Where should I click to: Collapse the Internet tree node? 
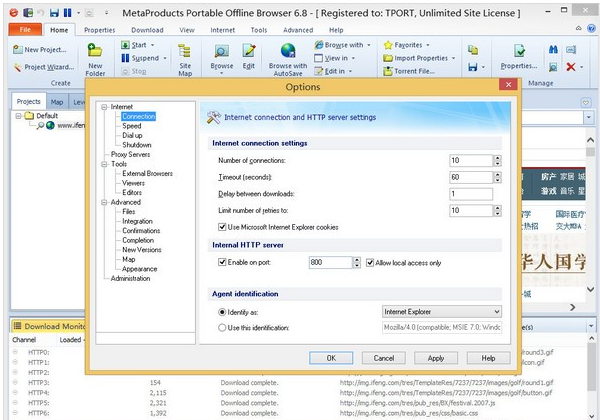(104, 107)
